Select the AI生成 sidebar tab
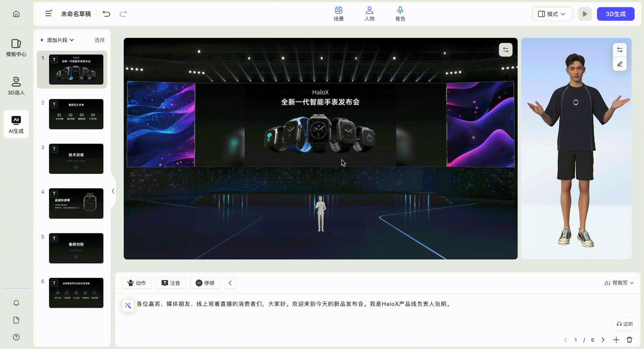 16,124
